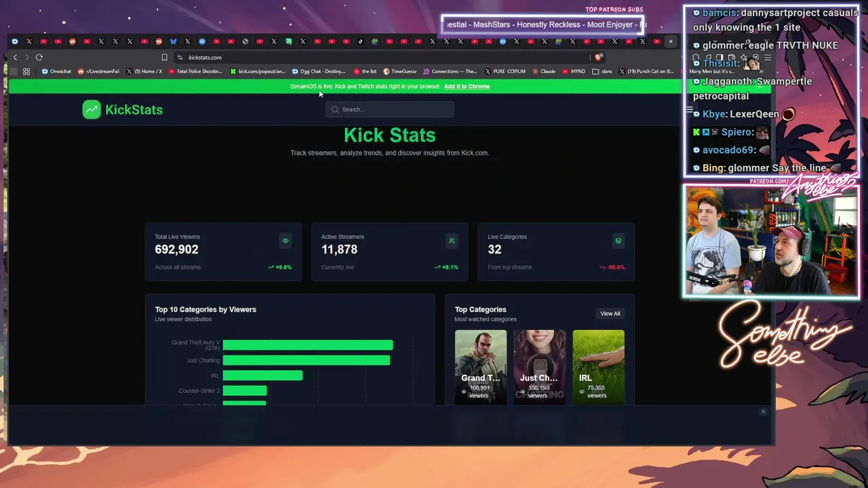Viewport: 868px width, 488px height.
Task: Click the browser forward arrow
Action: coord(26,58)
